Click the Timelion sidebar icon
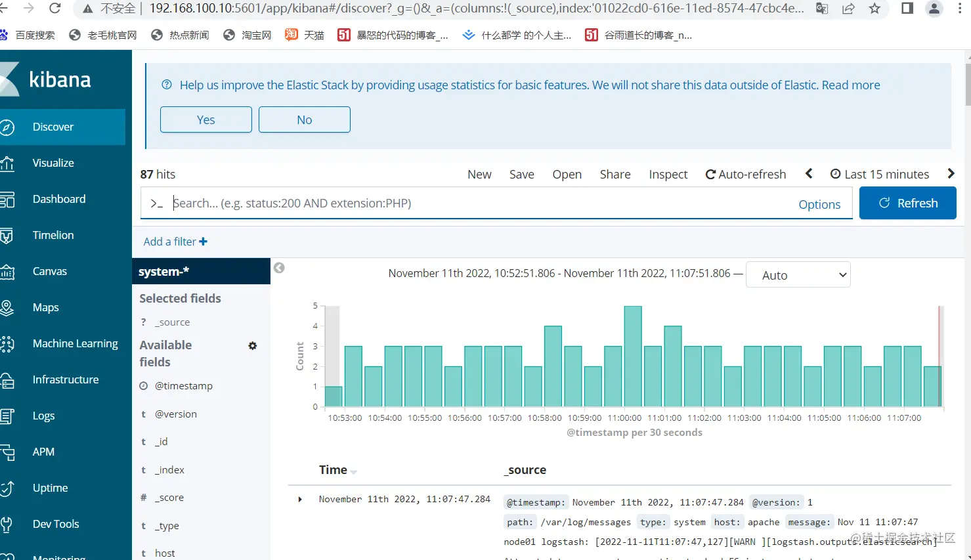Viewport: 971px width, 560px height. pyautogui.click(x=7, y=236)
